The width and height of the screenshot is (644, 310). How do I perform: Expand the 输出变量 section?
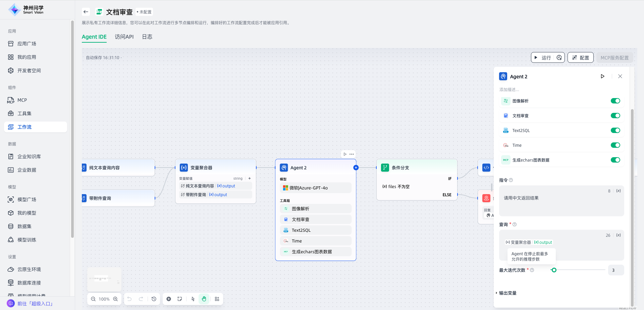(507, 293)
